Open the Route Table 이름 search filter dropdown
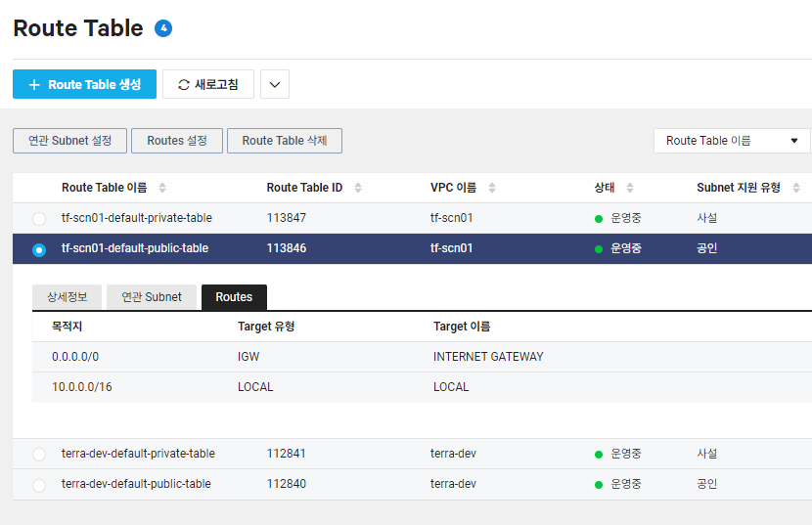Viewport: 812px width, 525px height. (732, 141)
